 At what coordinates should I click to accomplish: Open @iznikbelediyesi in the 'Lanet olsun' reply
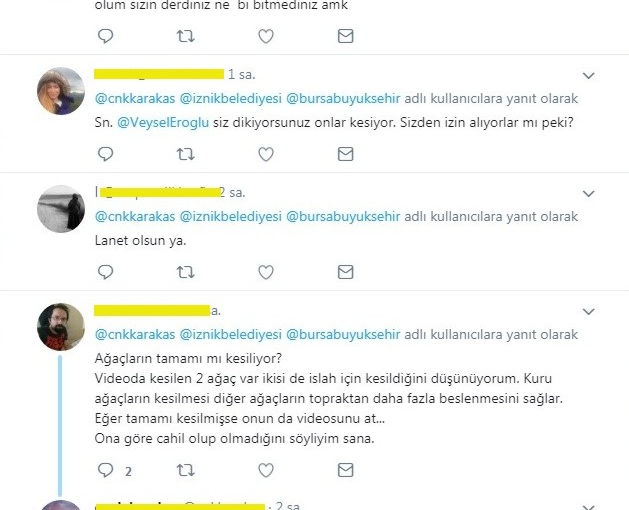[230, 217]
